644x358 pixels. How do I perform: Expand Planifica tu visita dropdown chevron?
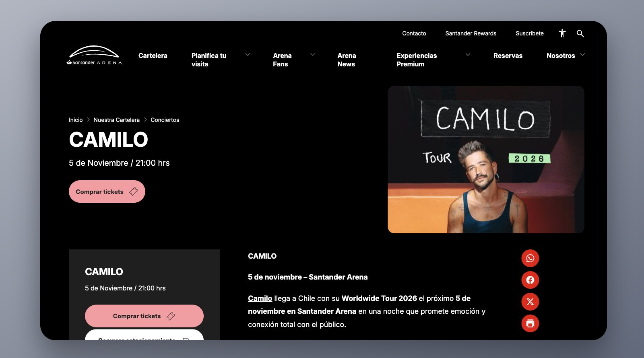point(248,55)
